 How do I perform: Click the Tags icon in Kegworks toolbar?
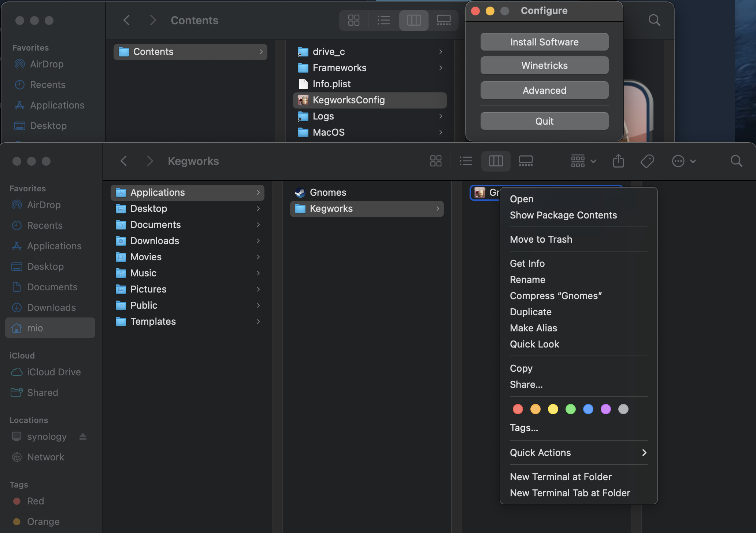647,161
